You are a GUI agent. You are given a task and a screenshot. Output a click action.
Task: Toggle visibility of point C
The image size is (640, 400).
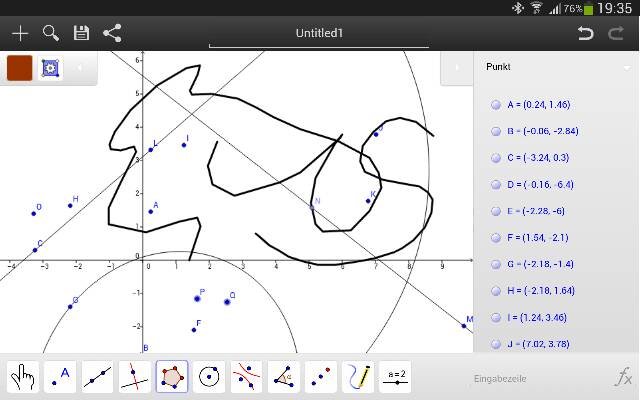(496, 158)
